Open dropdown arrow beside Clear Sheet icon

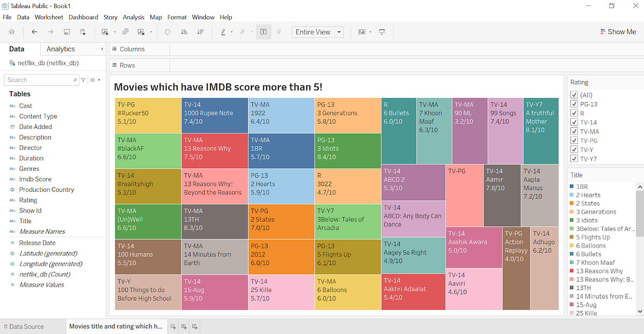(x=151, y=32)
